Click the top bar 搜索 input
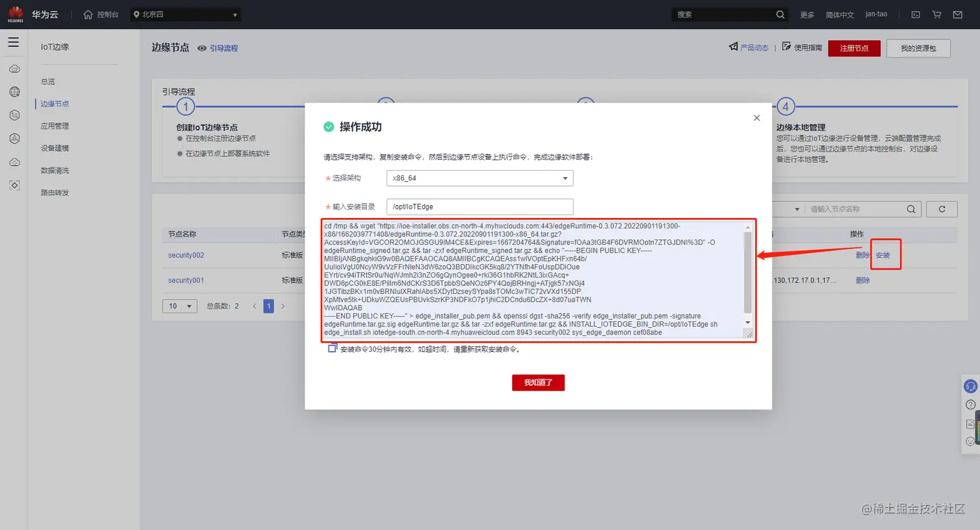The height and width of the screenshot is (530, 980). (723, 14)
